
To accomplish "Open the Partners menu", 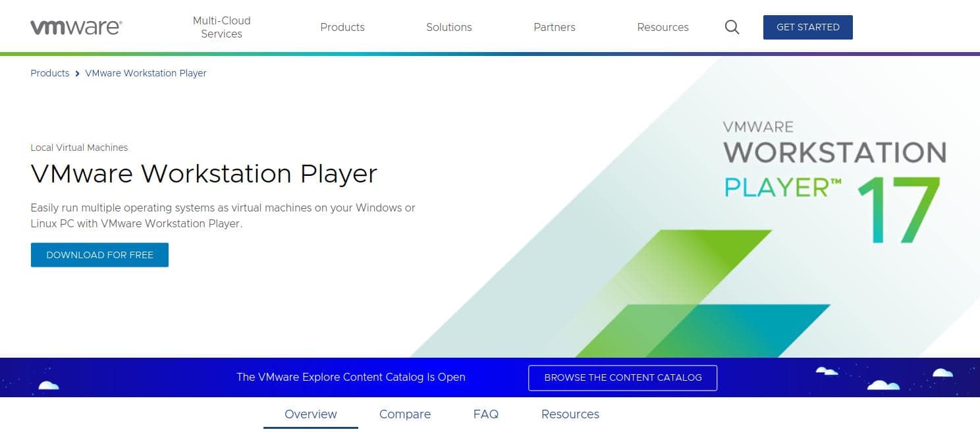I will click(554, 27).
